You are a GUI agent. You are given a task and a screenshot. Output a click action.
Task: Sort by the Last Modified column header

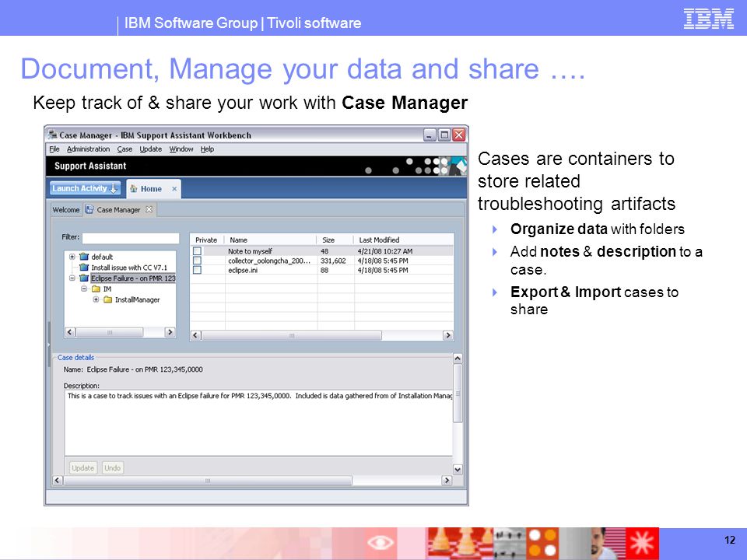click(404, 240)
